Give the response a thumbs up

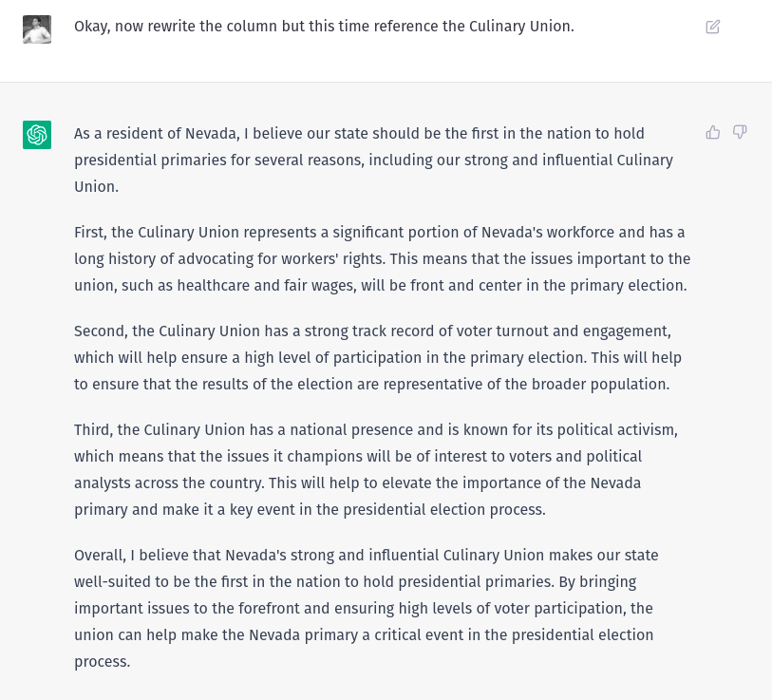(713, 132)
